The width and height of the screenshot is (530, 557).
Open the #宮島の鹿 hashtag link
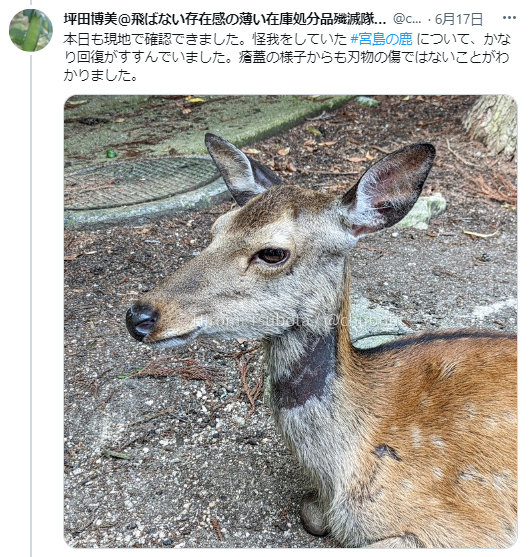click(381, 39)
